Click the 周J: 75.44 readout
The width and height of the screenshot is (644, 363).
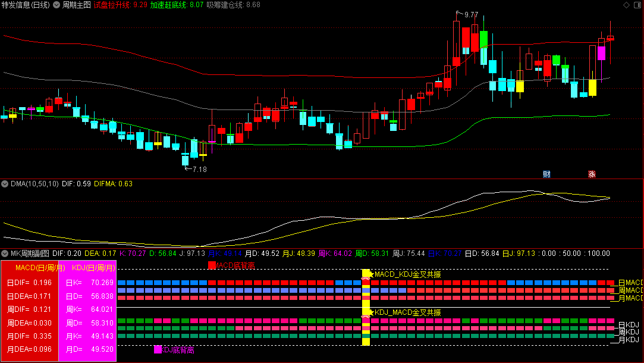409,254
